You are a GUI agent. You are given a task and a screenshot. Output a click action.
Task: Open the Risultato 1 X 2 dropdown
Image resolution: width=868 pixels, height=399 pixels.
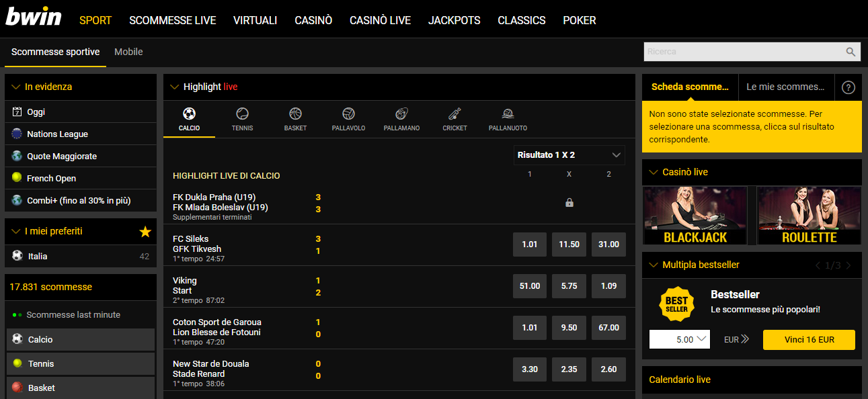coord(569,155)
